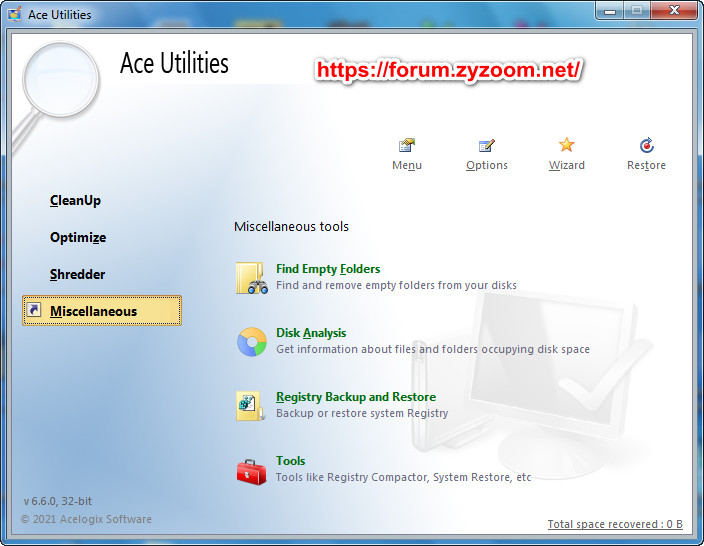Select the Shredder section

[x=77, y=274]
